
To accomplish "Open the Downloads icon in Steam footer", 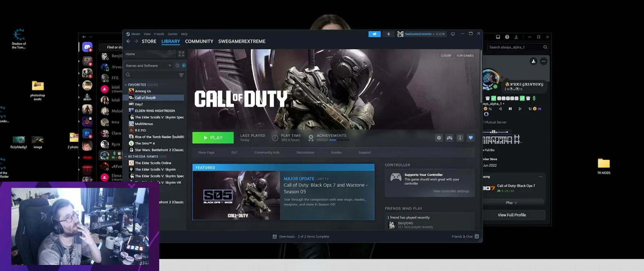I will point(275,237).
